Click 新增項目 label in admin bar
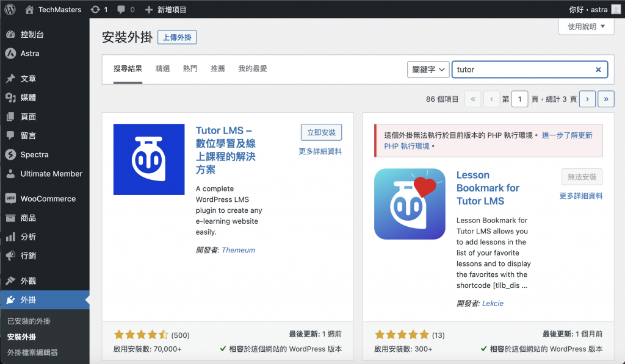 coord(172,10)
